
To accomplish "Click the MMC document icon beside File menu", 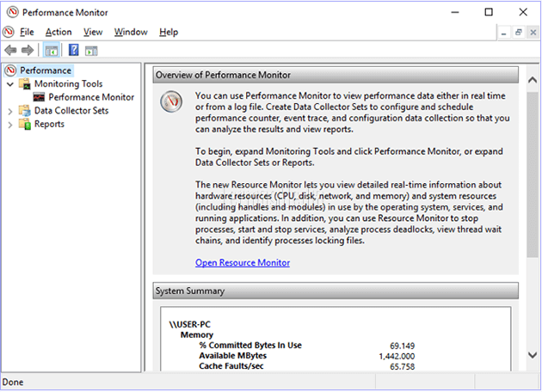I will tap(9, 32).
